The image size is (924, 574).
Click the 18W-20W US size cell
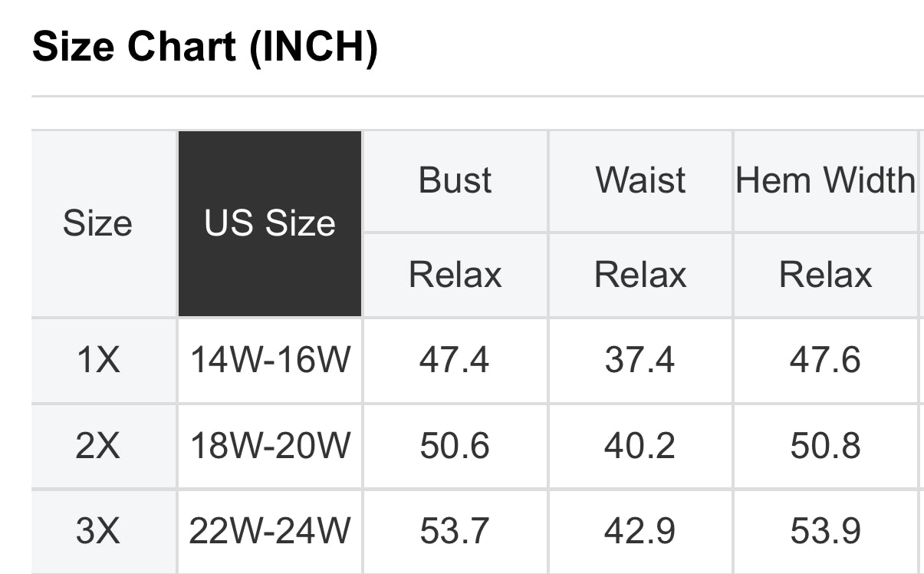[x=270, y=446]
